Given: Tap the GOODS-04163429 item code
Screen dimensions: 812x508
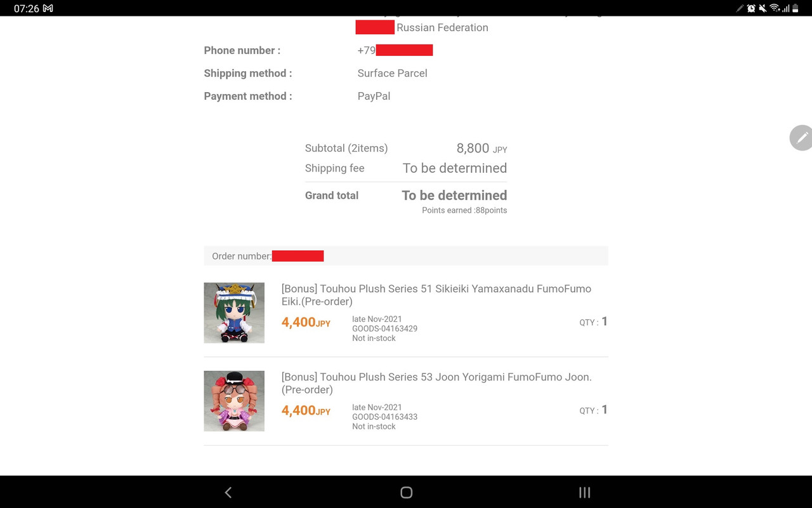Looking at the screenshot, I should point(384,329).
